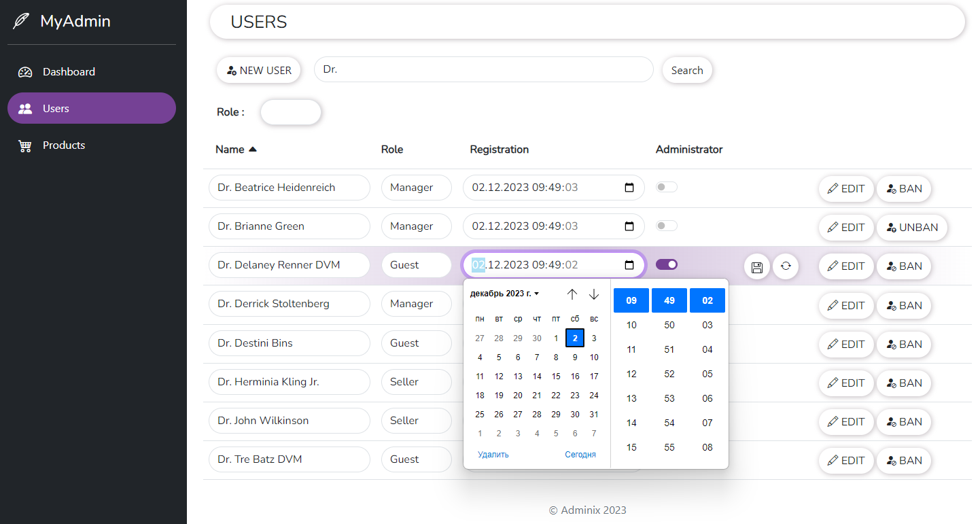The width and height of the screenshot is (980, 524).
Task: Edit Dr. Beatrice Heidenreich
Action: coord(846,189)
